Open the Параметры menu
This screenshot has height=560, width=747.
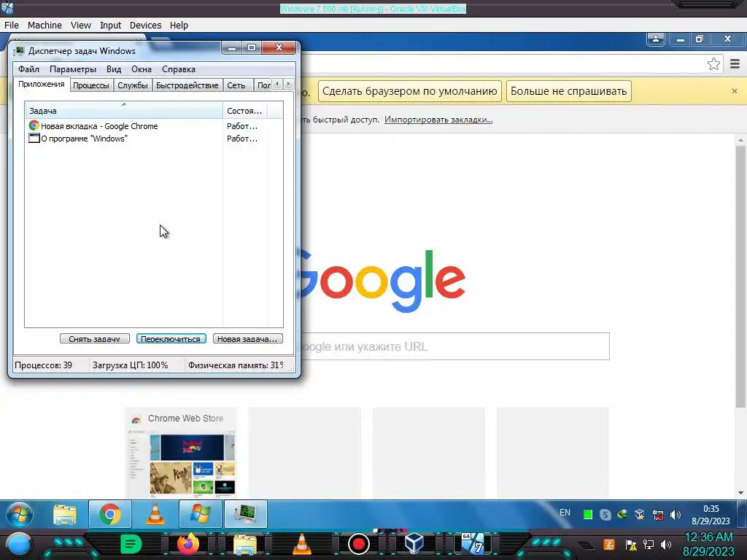73,69
